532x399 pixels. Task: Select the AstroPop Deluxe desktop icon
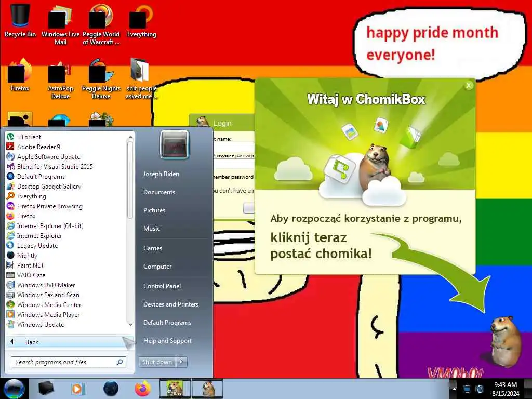click(x=60, y=79)
